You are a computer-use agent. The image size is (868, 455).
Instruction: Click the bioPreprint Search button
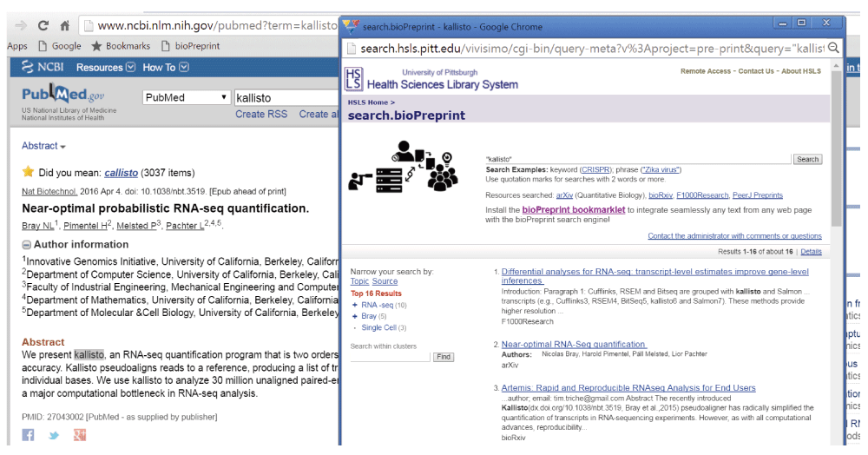click(807, 159)
